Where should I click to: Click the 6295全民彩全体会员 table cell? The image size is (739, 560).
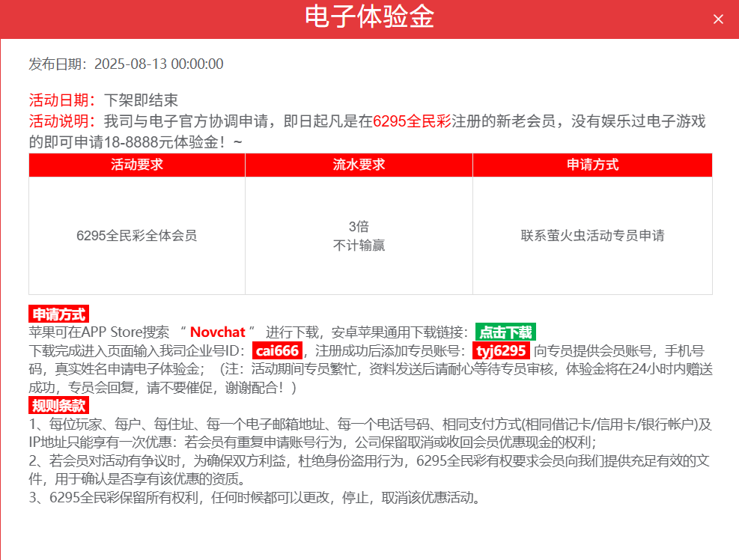pos(137,235)
